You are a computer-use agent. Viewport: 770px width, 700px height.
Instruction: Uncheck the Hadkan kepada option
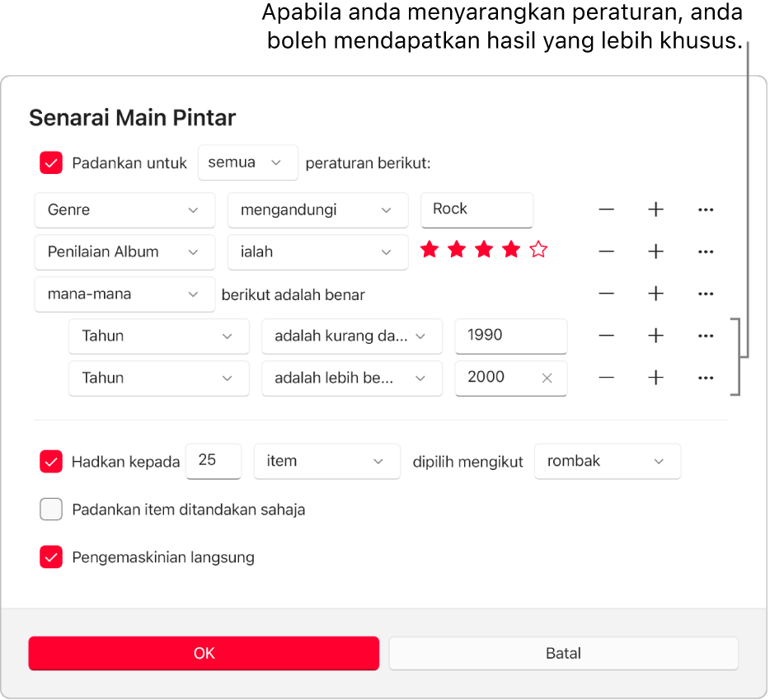point(50,462)
